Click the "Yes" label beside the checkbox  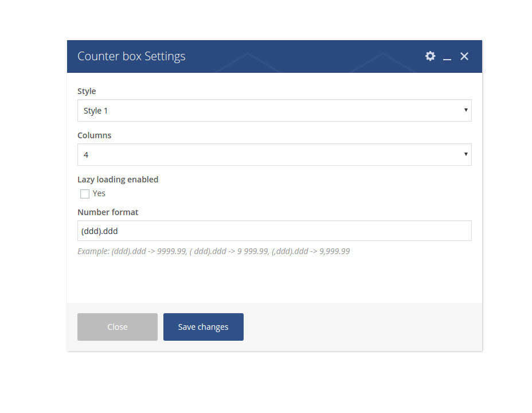99,194
